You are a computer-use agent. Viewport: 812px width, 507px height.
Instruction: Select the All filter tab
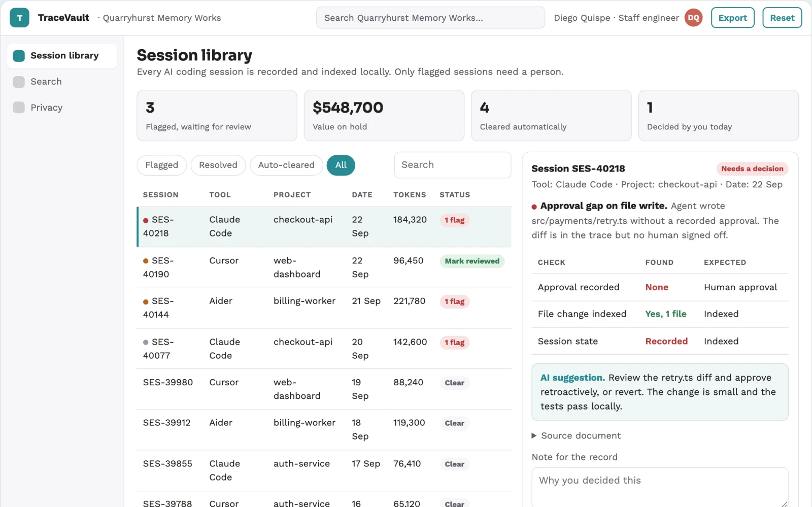click(341, 165)
